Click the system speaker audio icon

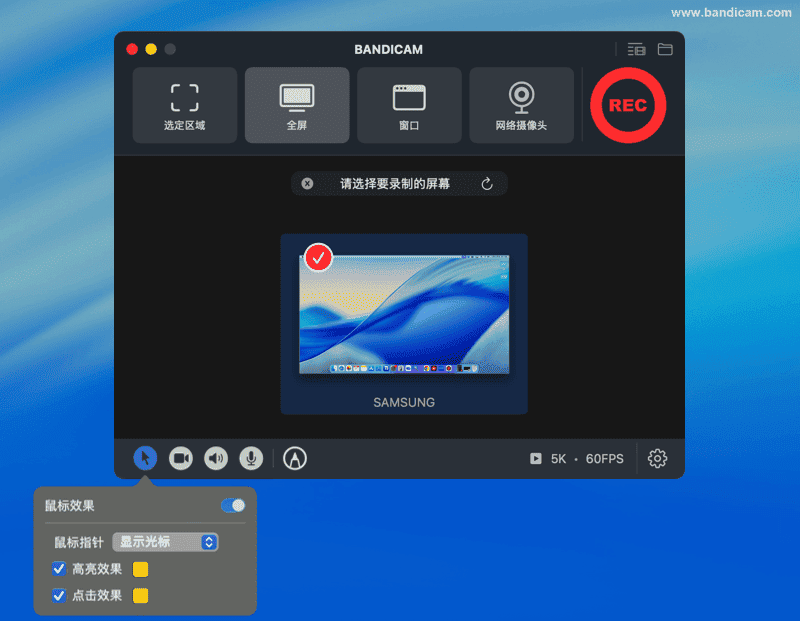point(216,458)
